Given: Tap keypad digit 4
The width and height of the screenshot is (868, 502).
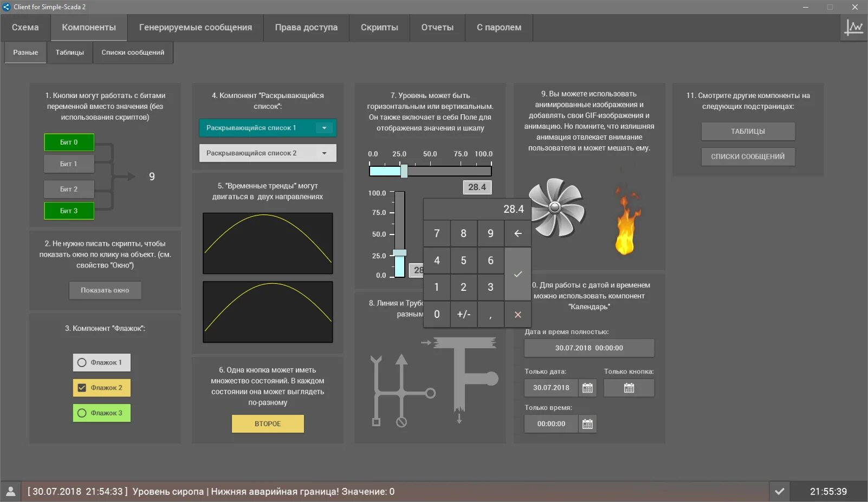Looking at the screenshot, I should point(437,260).
